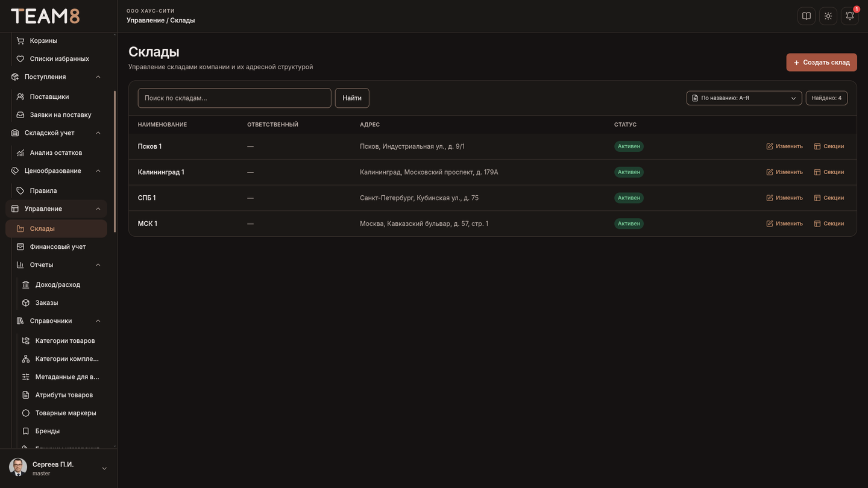
Task: Open Заявки на поставку
Action: [59, 115]
